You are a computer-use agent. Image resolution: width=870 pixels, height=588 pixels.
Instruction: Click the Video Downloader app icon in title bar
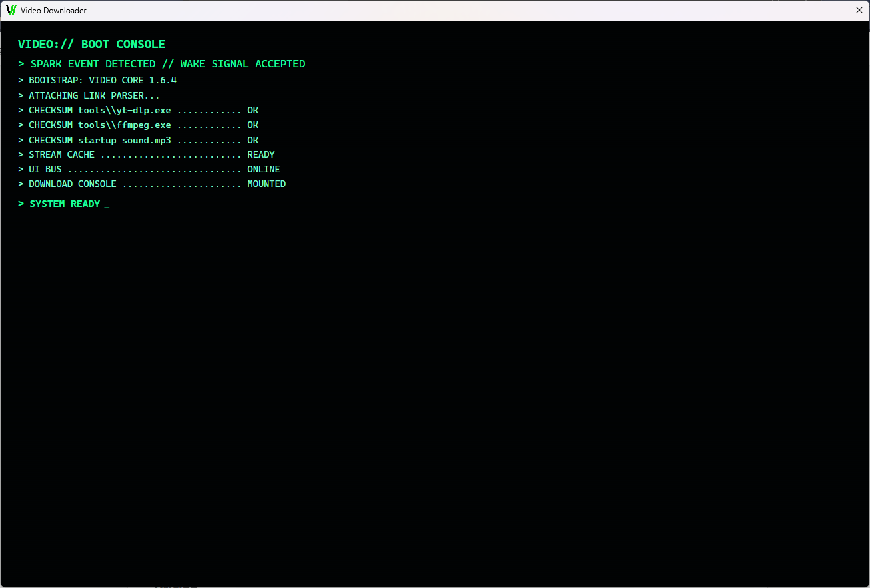point(11,11)
